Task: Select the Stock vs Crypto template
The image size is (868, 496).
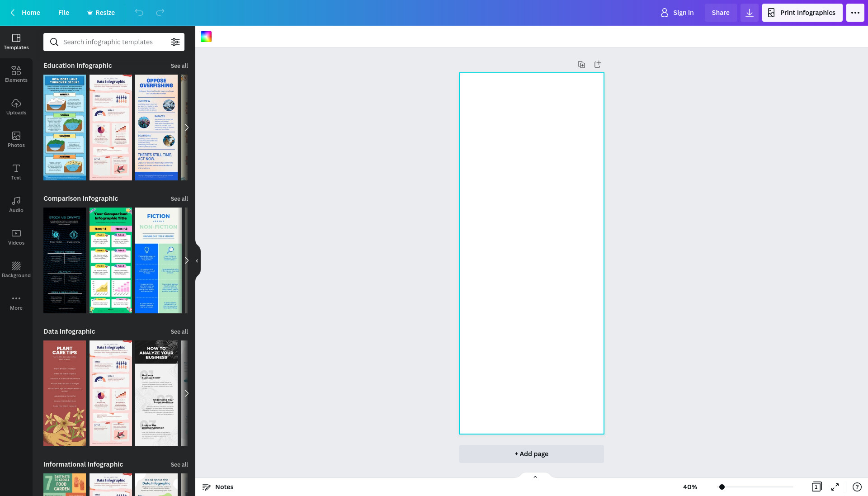Action: point(65,260)
